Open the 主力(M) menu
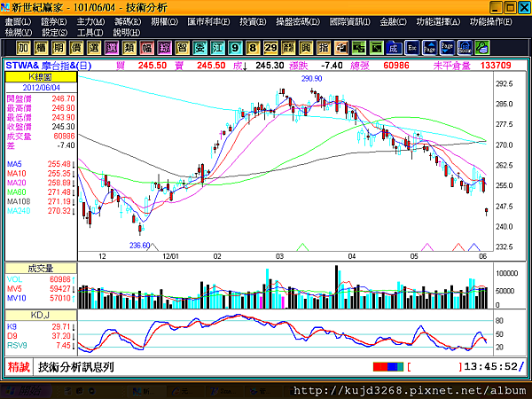This screenshot has width=532, height=399. 90,21
